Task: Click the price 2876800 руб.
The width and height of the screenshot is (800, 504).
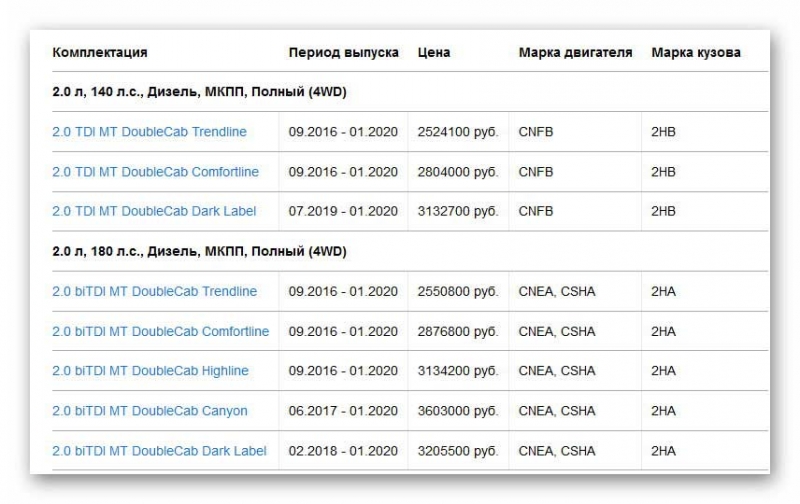Action: (x=458, y=332)
